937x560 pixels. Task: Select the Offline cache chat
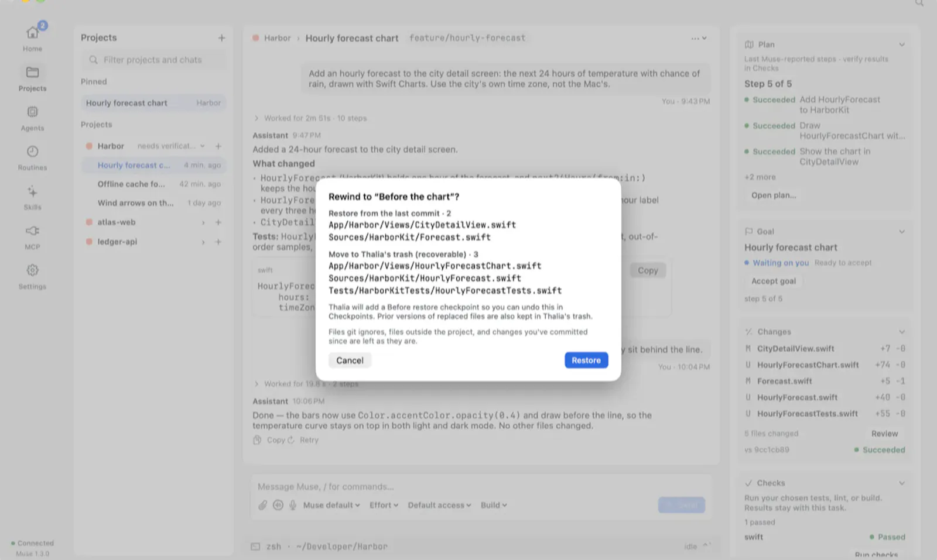153,184
